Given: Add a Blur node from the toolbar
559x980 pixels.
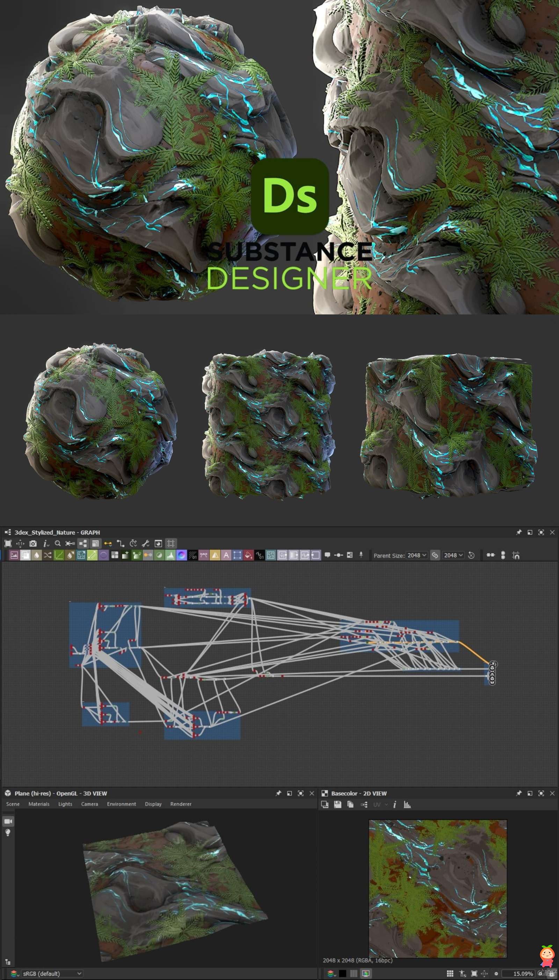Looking at the screenshot, I should [36, 556].
